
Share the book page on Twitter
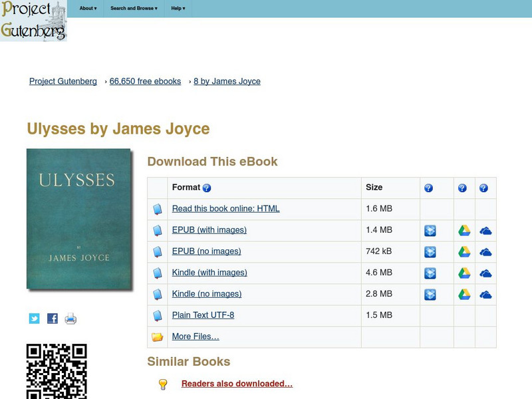[x=33, y=318]
